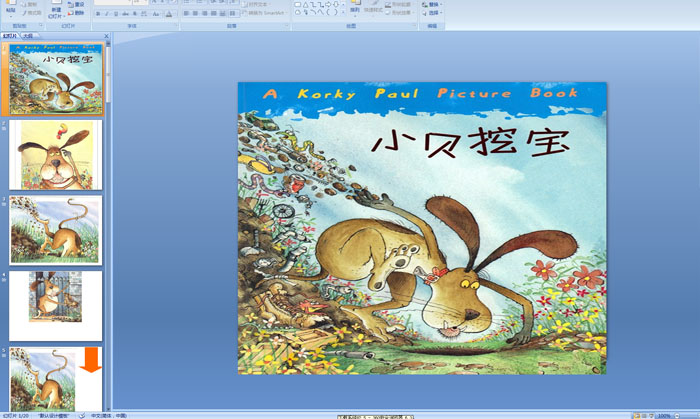Screen dimensions: 700x419
Task: Toggle bold formatting
Action: coord(98,14)
